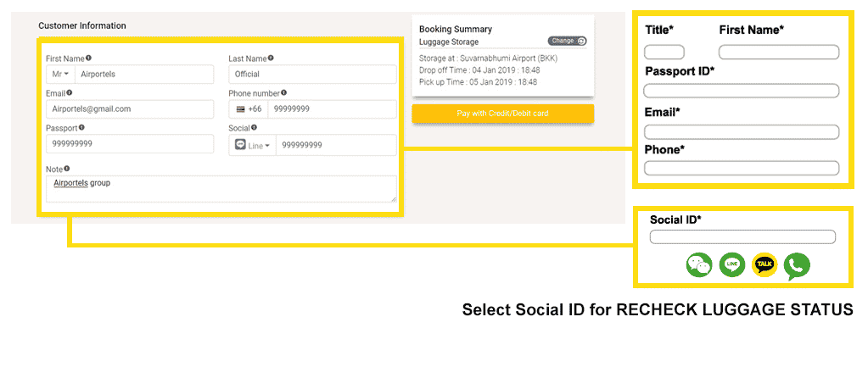Select the LINE social icon

732,265
